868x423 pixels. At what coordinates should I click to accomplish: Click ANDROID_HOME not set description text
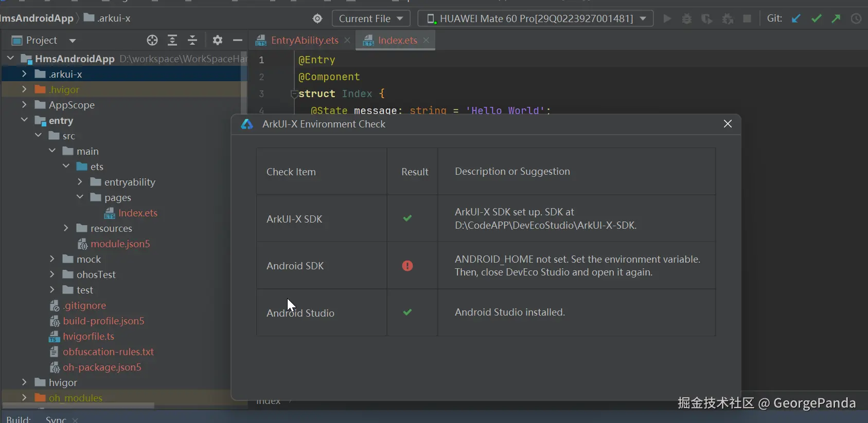pos(577,266)
